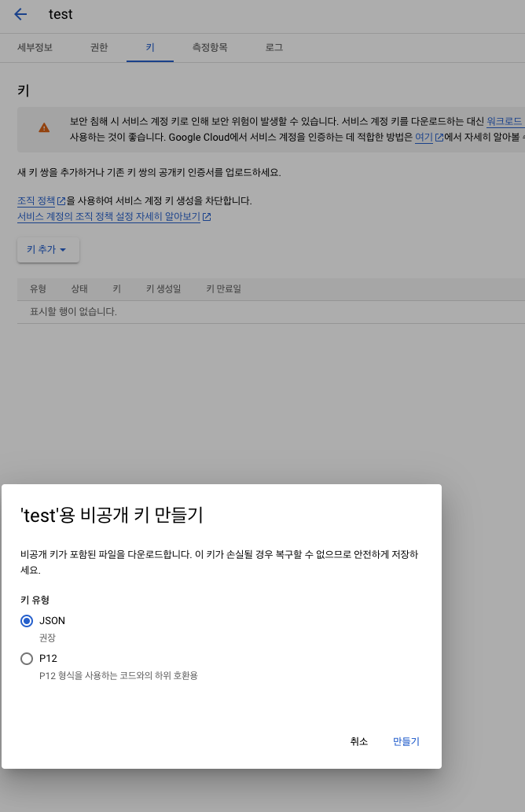The width and height of the screenshot is (525, 812).
Task: Choose the P12 key type radio button
Action: (x=27, y=659)
